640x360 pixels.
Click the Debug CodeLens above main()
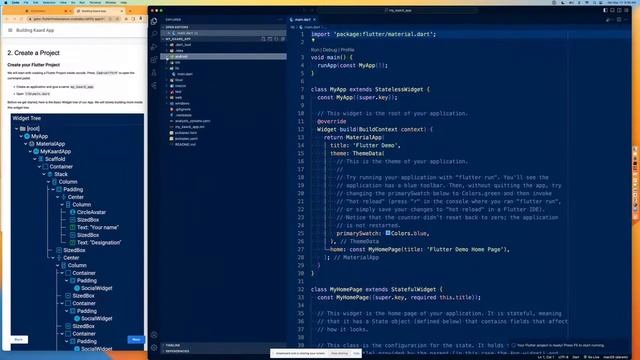(330, 50)
